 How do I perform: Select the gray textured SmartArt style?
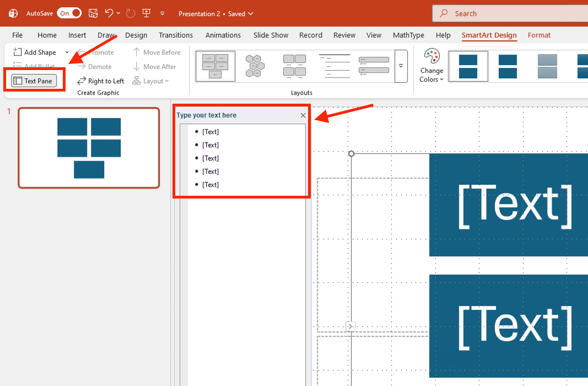pos(547,66)
